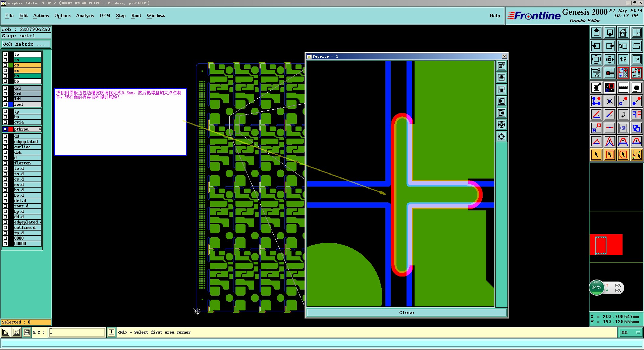Open the Actions menu
Viewport: 644px width, 350px height.
[x=41, y=15]
